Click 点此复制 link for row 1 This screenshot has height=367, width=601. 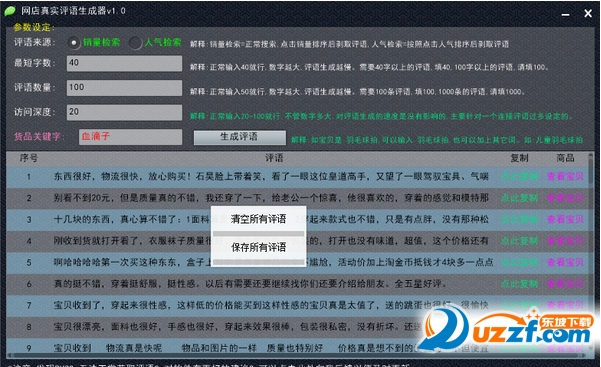(x=519, y=176)
